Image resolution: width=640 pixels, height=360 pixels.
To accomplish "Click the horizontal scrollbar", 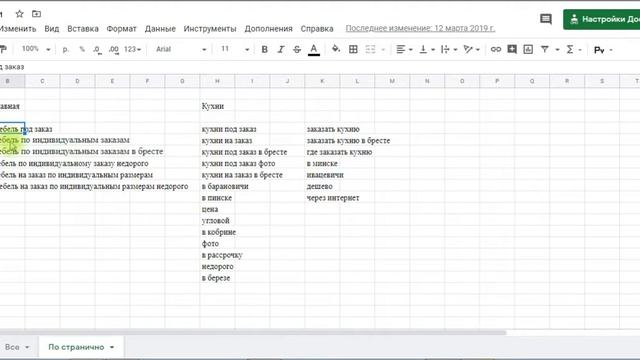I will tap(253, 333).
